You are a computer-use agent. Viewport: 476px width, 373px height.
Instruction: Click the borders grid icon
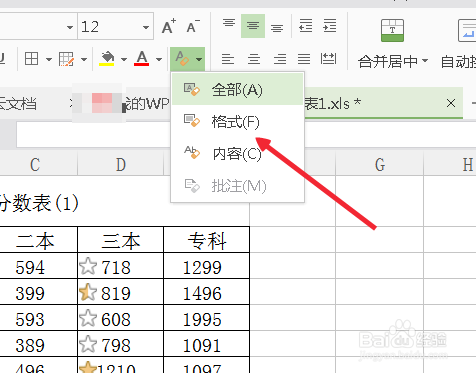[x=31, y=59]
